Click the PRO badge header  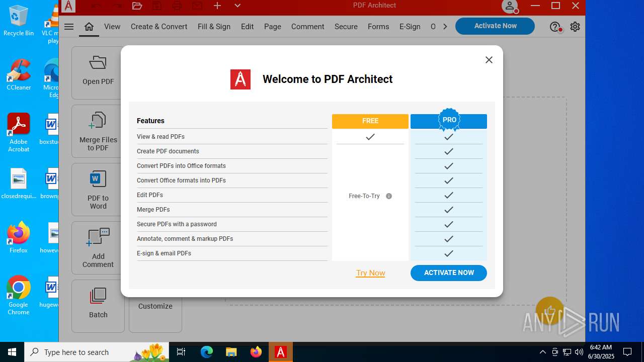(x=449, y=120)
